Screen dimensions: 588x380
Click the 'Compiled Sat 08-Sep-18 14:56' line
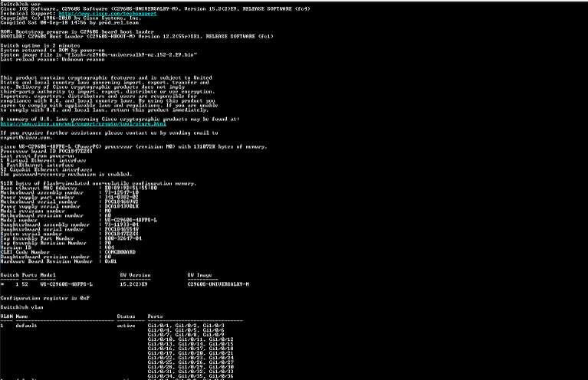click(69, 22)
